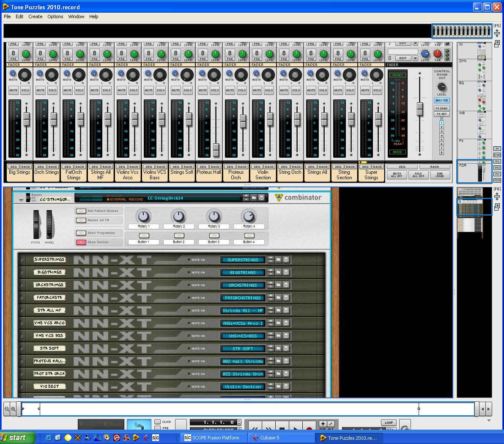Screen dimensions: 504x444
Task: Enable the metronome CLICK checkbox
Action: click(x=157, y=422)
